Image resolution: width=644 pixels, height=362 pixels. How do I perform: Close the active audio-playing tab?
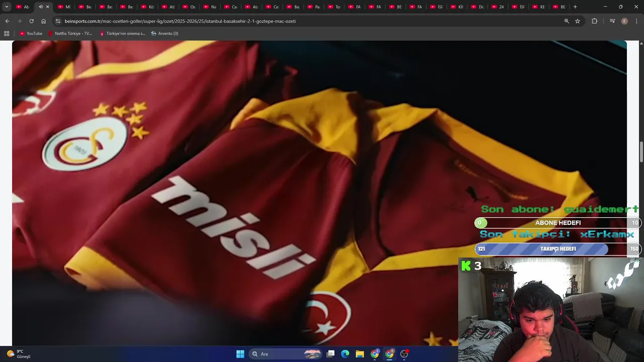48,7
